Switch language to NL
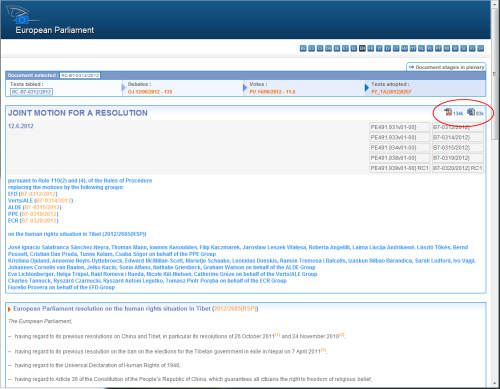The height and width of the screenshot is (389, 500). tap(421, 48)
